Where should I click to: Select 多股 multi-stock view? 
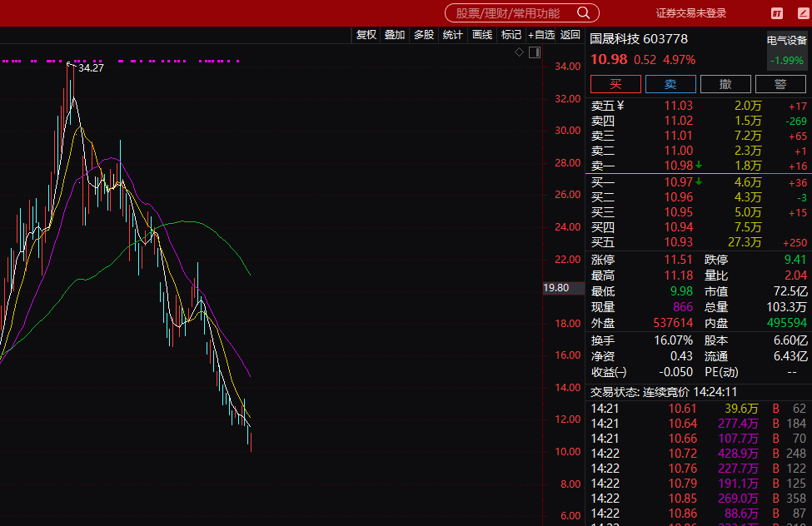[424, 35]
